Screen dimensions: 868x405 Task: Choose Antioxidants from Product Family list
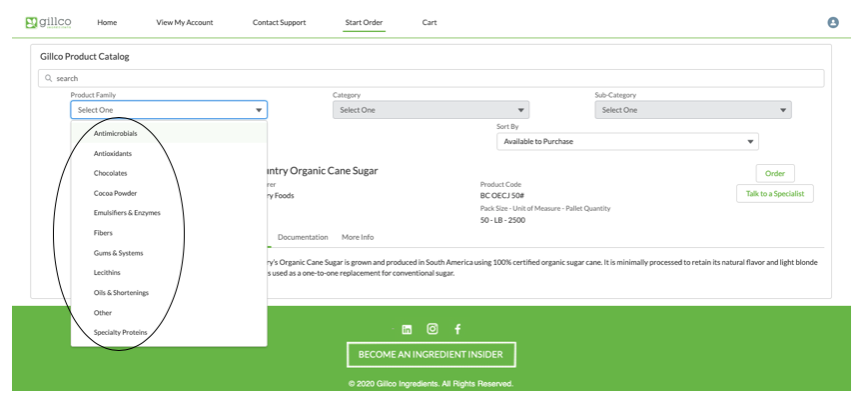[169, 153]
